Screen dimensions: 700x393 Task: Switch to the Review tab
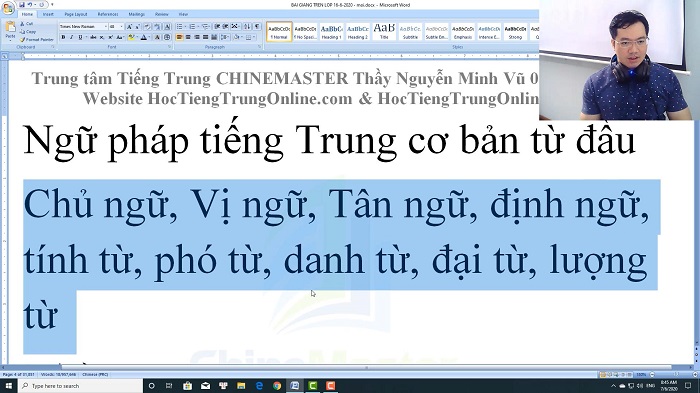pyautogui.click(x=162, y=14)
